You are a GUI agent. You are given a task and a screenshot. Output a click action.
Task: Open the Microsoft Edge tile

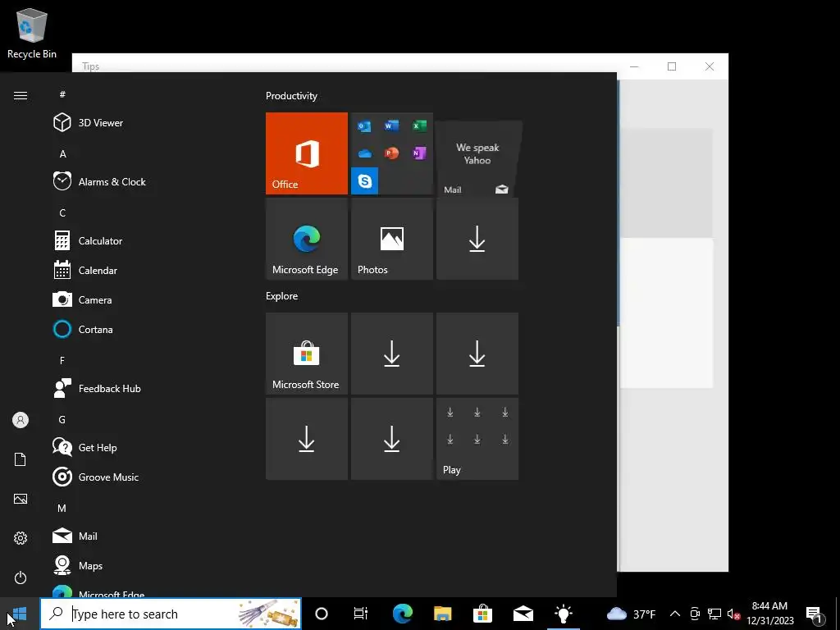(x=307, y=239)
